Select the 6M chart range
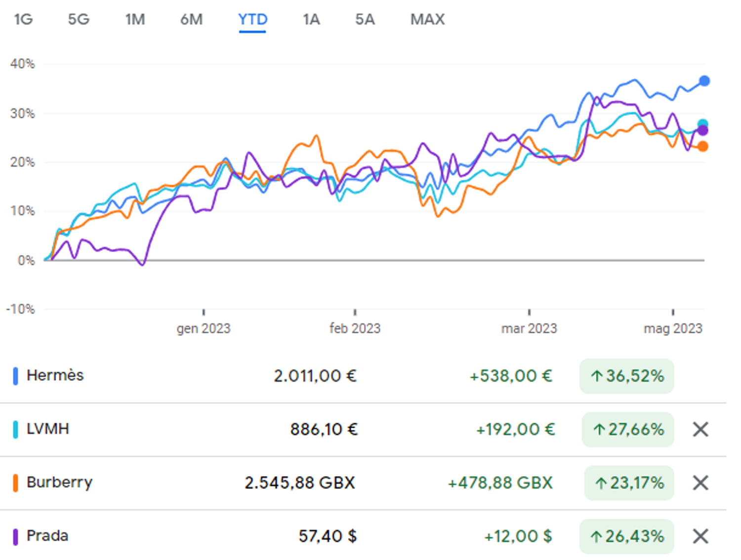741x560 pixels. [191, 19]
